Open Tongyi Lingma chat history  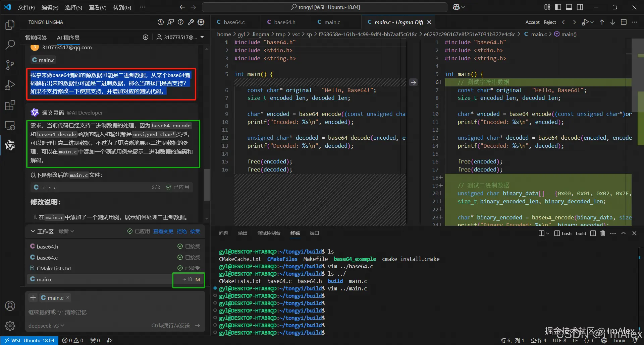click(161, 22)
